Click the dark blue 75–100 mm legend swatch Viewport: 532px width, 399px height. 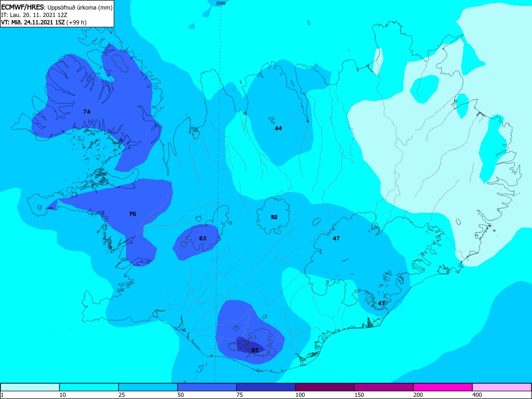(x=266, y=387)
